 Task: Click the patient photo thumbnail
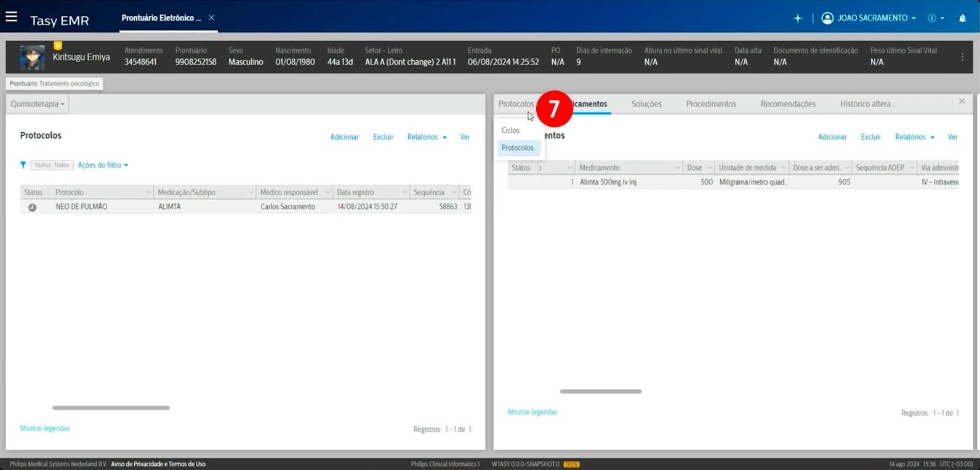(x=32, y=57)
